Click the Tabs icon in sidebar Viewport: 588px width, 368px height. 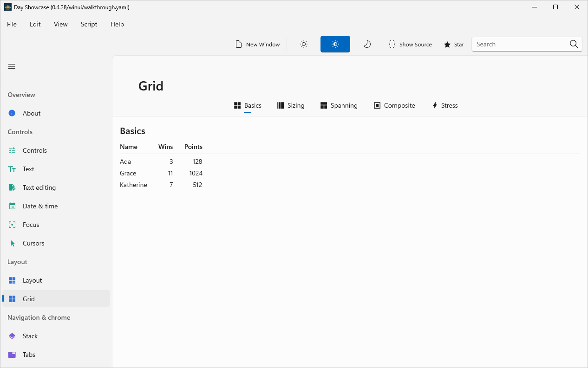click(12, 355)
